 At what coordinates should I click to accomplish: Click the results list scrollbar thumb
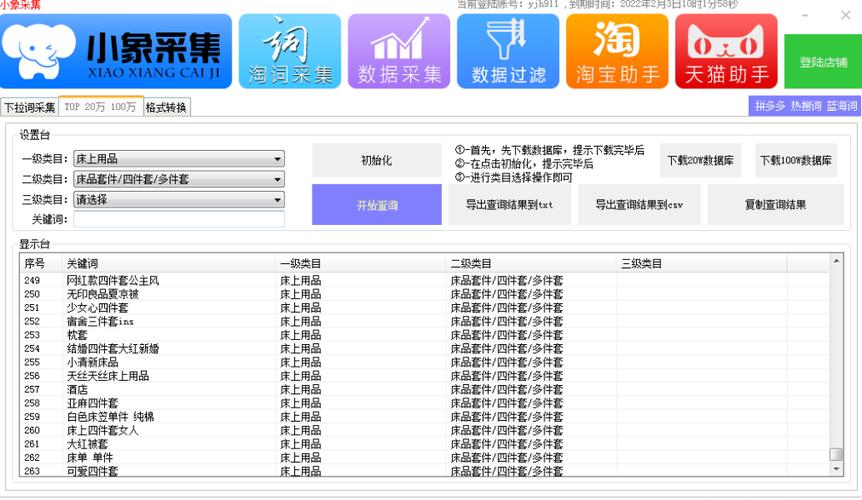point(836,454)
